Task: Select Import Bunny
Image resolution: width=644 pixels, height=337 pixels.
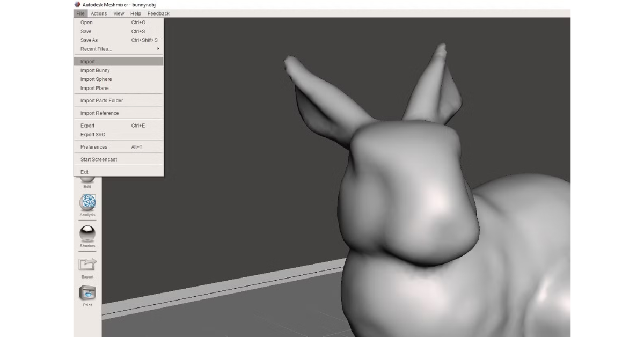Action: click(95, 70)
